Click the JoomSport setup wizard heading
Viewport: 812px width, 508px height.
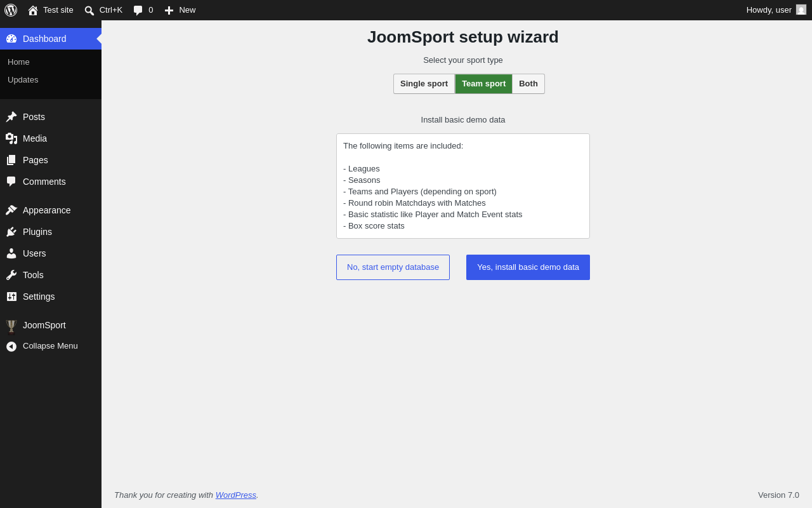(463, 37)
